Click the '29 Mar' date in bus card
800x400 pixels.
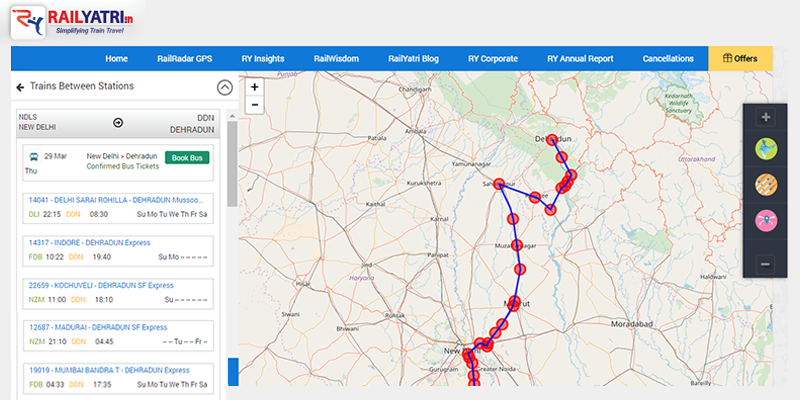tap(56, 156)
